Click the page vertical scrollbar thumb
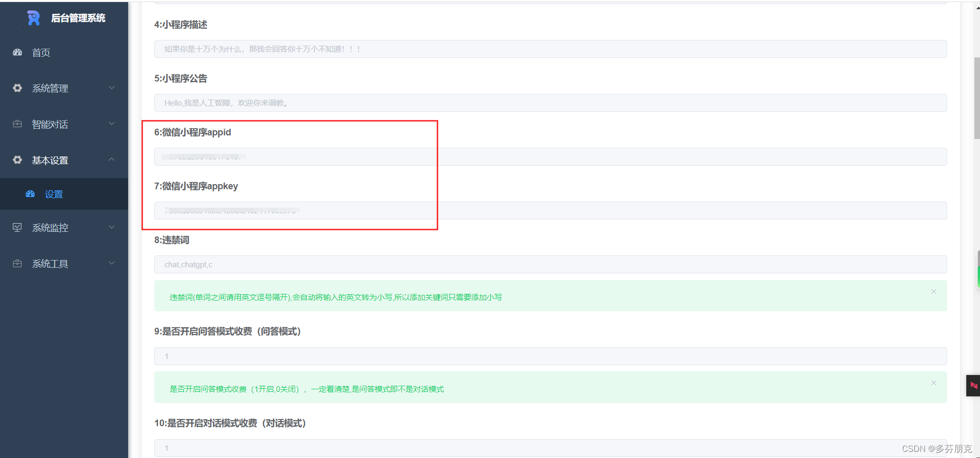980x458 pixels. [x=977, y=98]
